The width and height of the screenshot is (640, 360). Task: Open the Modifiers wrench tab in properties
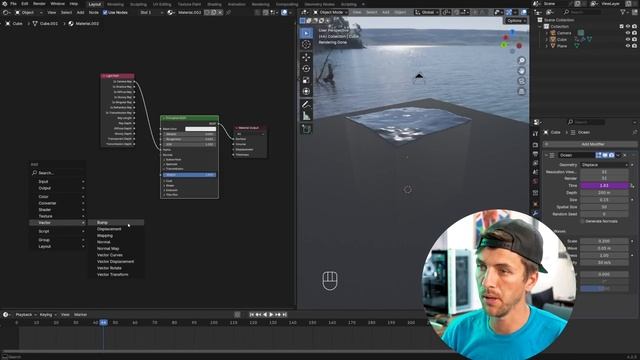click(536, 213)
